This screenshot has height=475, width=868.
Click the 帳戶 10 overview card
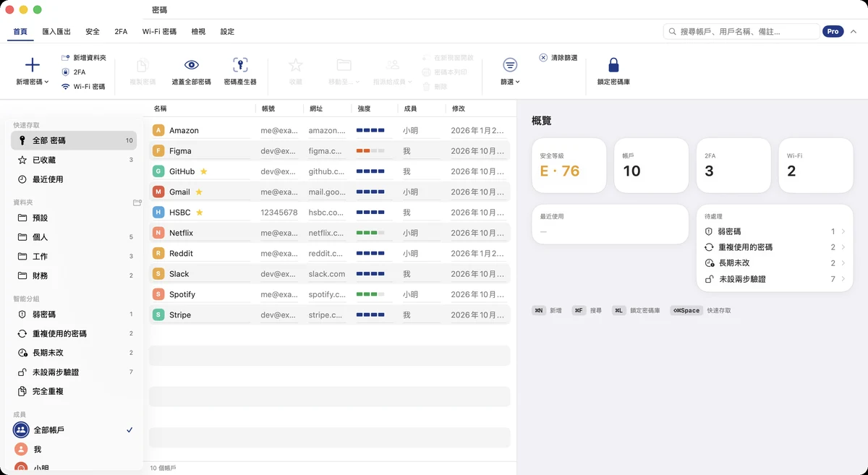click(x=652, y=166)
